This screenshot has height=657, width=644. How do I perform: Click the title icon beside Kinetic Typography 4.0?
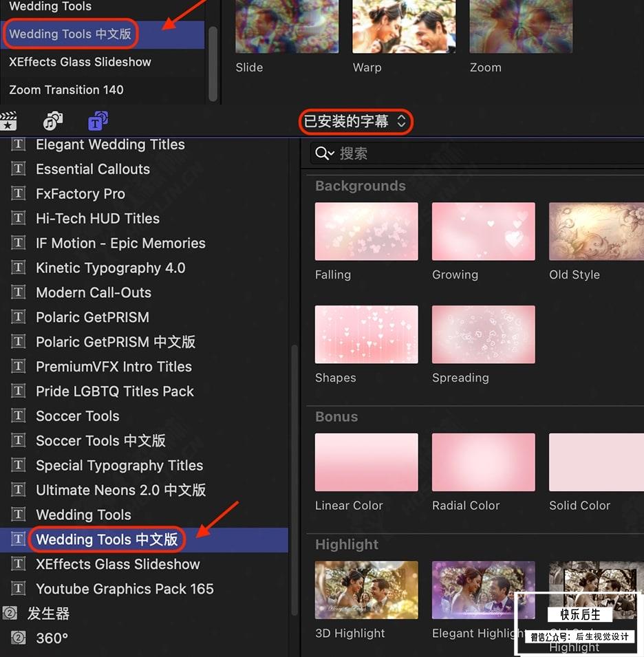18,268
